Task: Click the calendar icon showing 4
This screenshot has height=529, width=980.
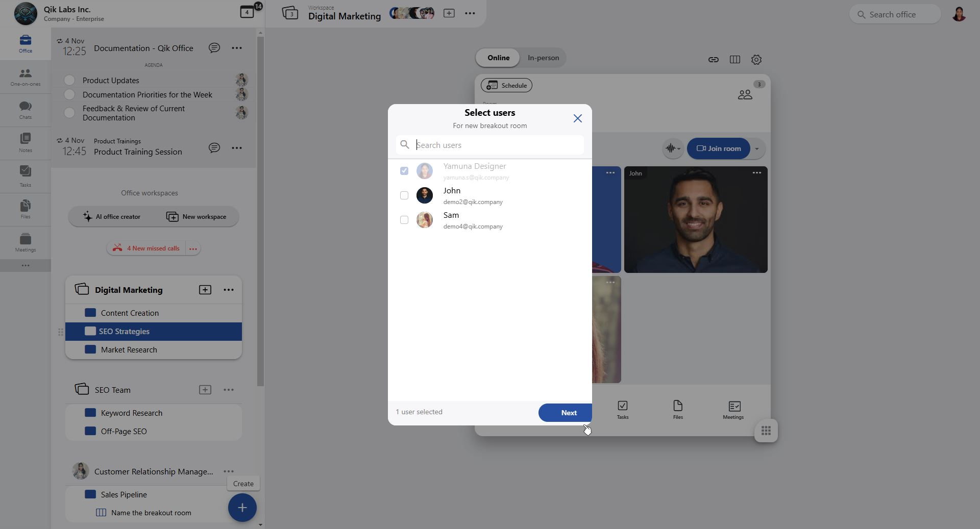Action: (247, 12)
